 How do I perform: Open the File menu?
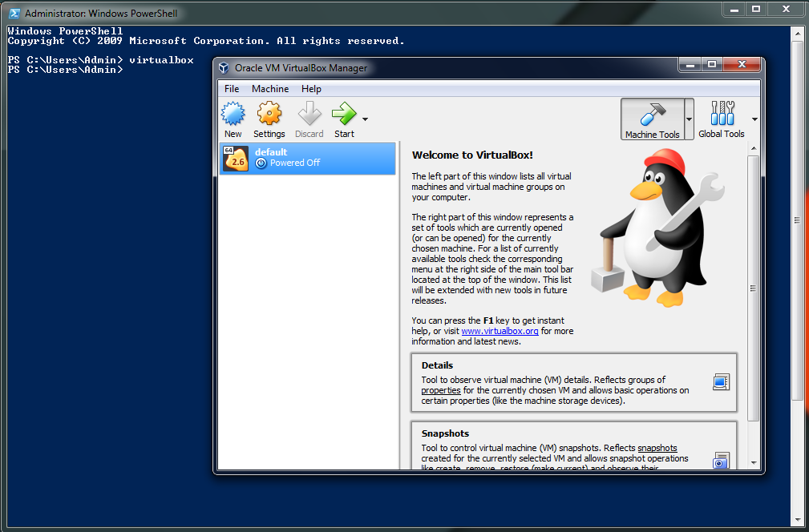232,88
